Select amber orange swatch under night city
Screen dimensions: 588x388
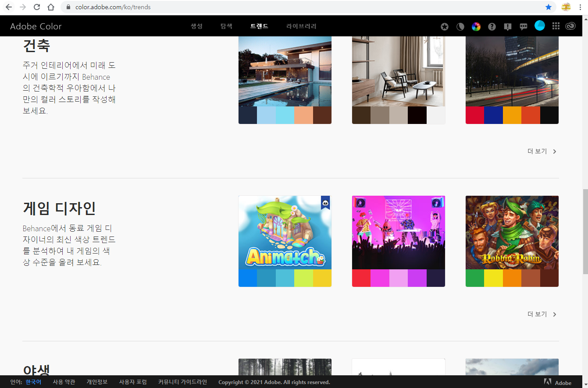512,115
